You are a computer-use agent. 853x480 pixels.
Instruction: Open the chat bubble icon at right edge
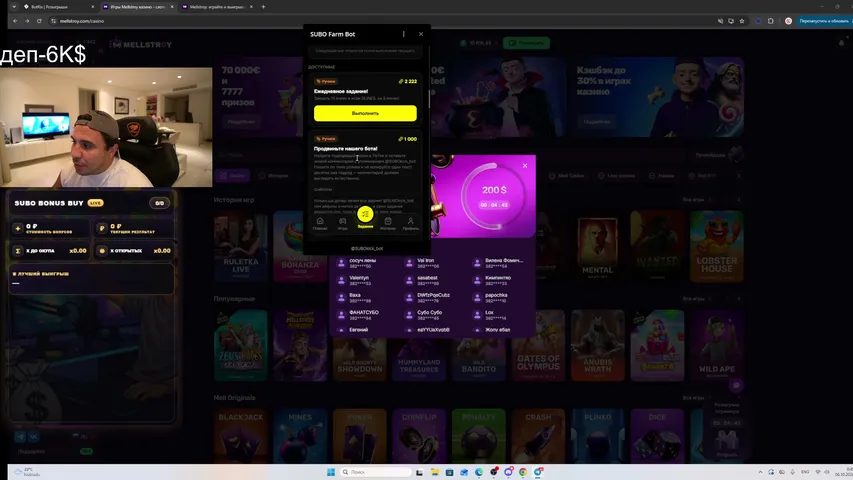tap(735, 385)
